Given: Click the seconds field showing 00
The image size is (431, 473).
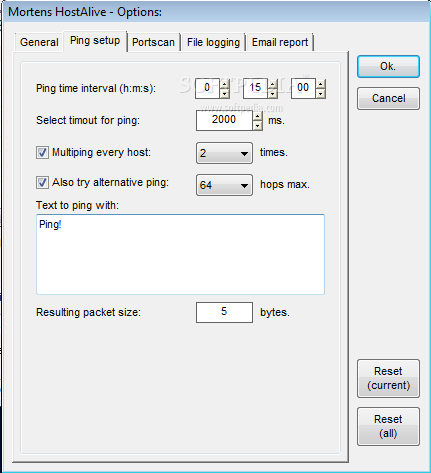Looking at the screenshot, I should pyautogui.click(x=303, y=88).
